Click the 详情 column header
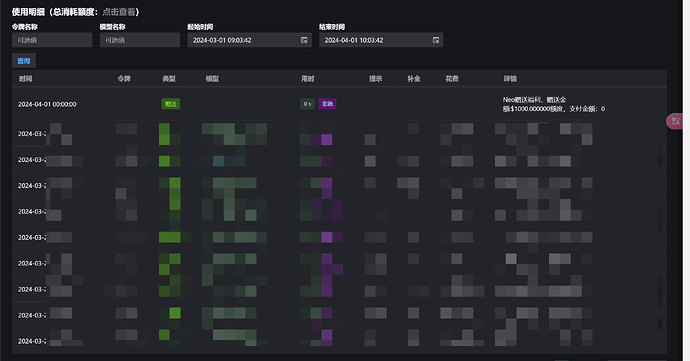The width and height of the screenshot is (690, 361). 510,78
